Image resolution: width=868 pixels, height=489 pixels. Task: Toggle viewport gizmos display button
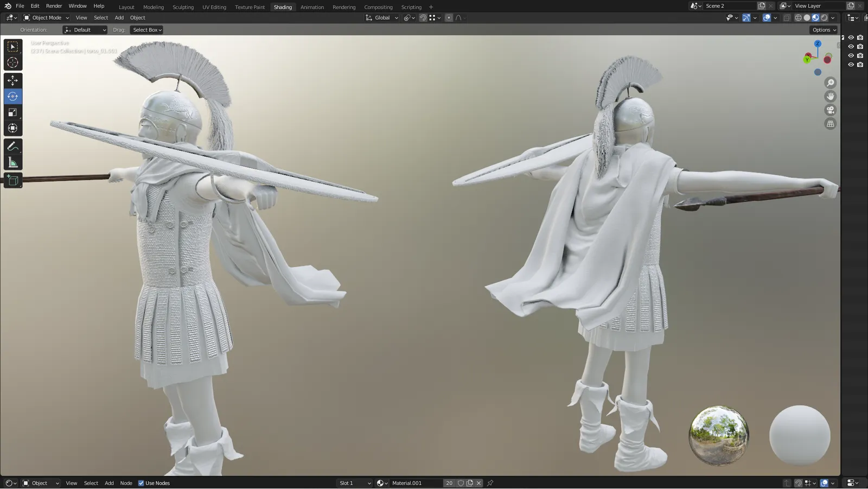746,18
